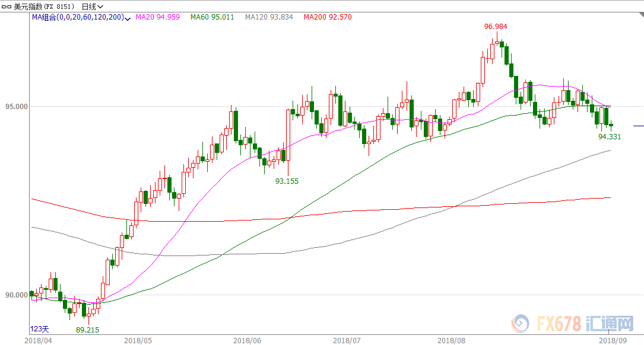Click the 96.984 high price label
The width and height of the screenshot is (644, 345).
click(496, 27)
